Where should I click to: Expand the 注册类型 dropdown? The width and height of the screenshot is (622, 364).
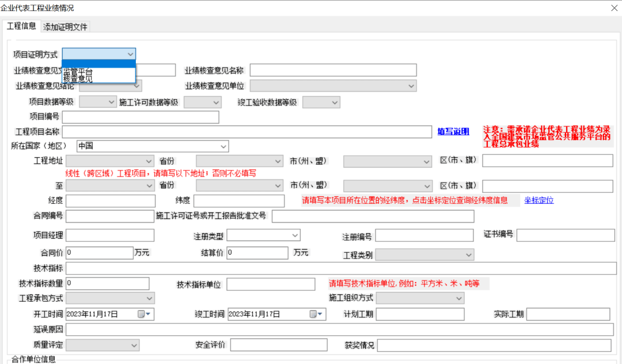(x=295, y=235)
